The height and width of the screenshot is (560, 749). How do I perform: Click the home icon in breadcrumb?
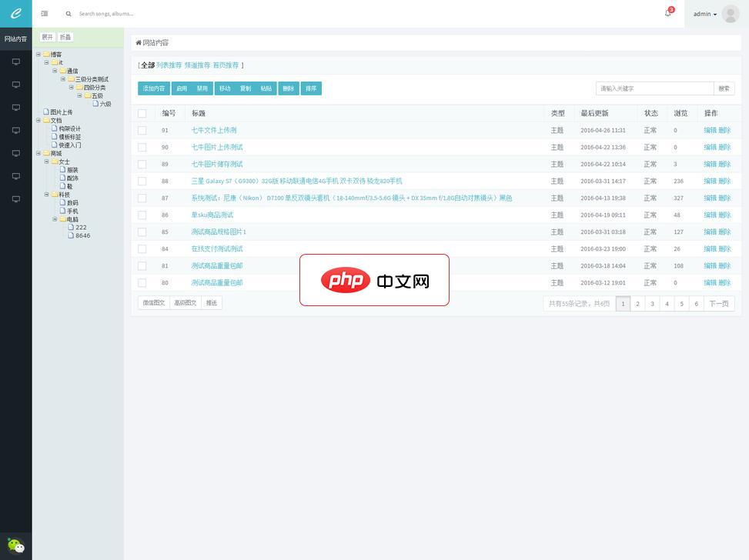pyautogui.click(x=139, y=42)
